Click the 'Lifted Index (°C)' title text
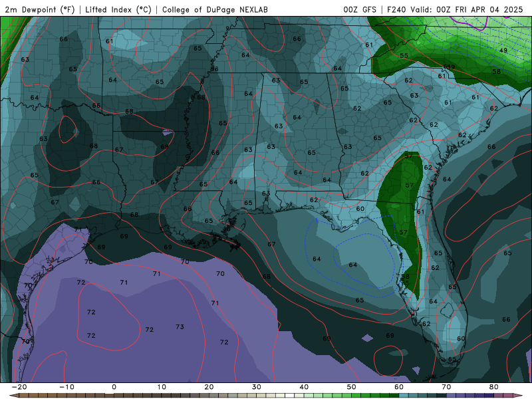The image size is (532, 399). coord(118,9)
